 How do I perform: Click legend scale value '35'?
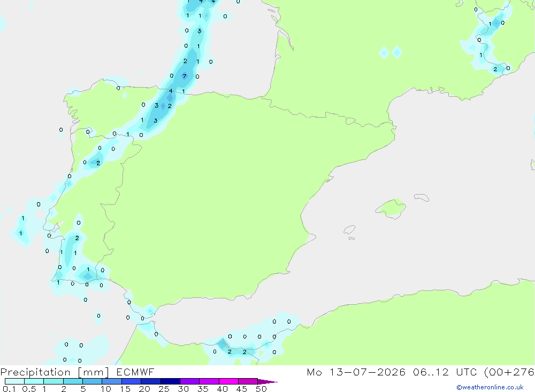tap(203, 389)
